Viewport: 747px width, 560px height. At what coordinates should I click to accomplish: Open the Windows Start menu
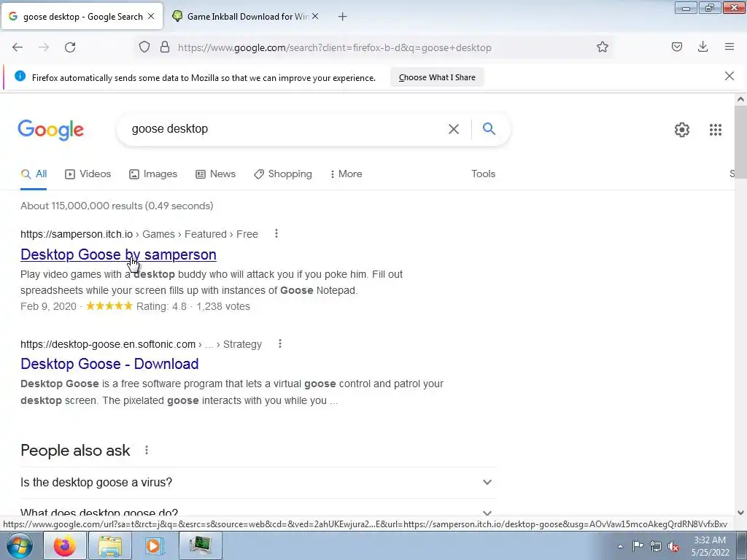click(x=19, y=545)
